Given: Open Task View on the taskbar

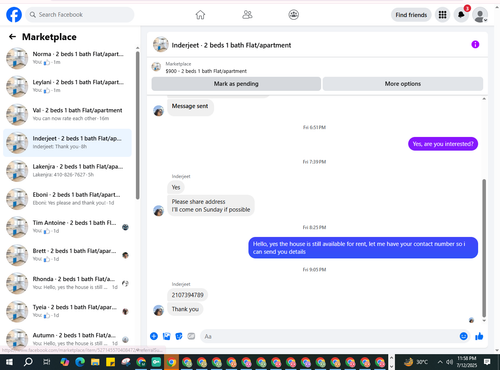Looking at the screenshot, I should [47, 362].
